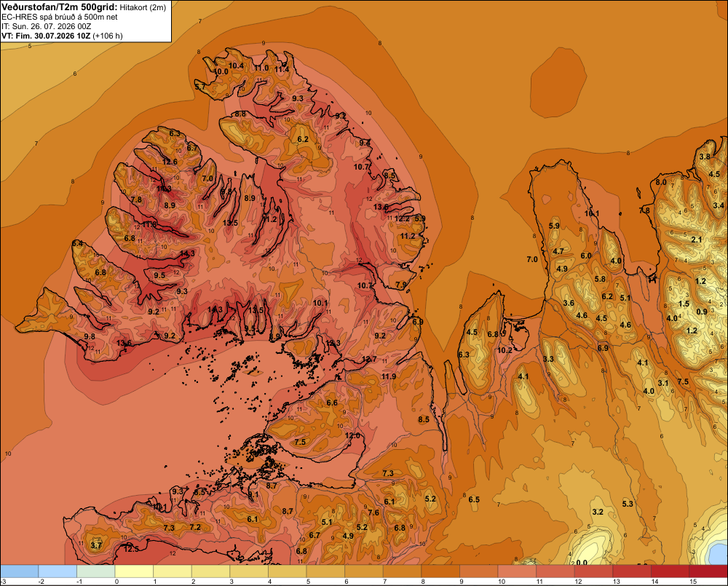
Task: Select the 4 to 5 degree legend swatch
Action: (x=288, y=571)
